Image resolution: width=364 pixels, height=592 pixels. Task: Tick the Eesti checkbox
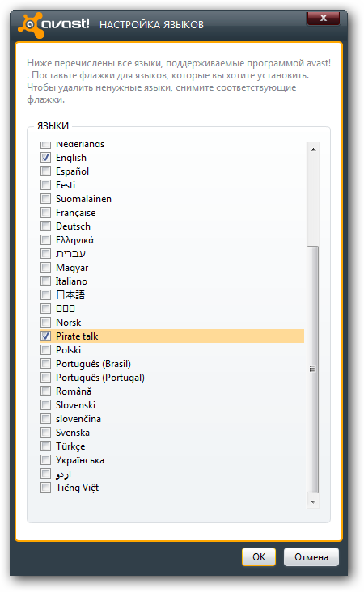point(45,185)
